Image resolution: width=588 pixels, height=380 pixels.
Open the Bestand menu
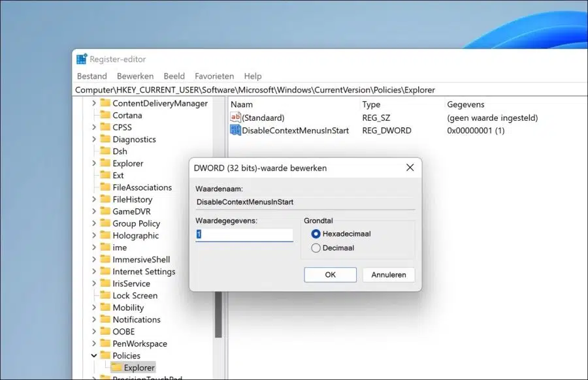(x=92, y=76)
